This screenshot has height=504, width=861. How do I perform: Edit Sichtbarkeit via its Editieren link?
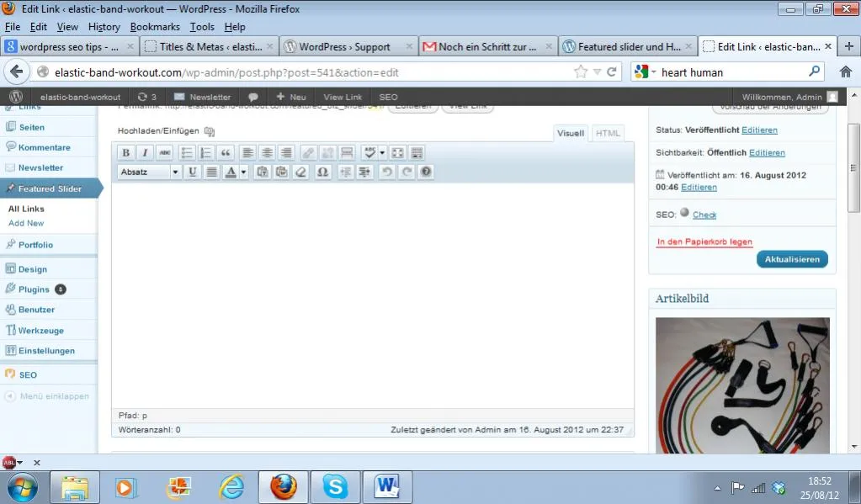click(x=767, y=152)
